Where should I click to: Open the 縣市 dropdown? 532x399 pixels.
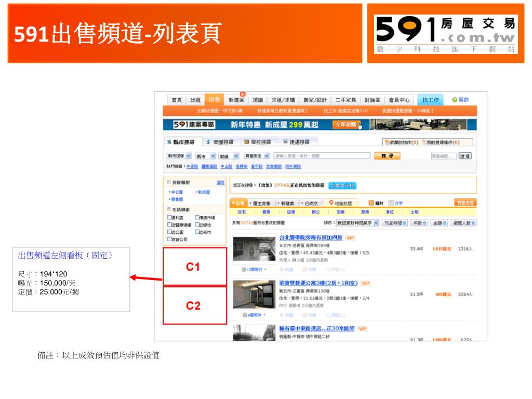[x=206, y=156]
